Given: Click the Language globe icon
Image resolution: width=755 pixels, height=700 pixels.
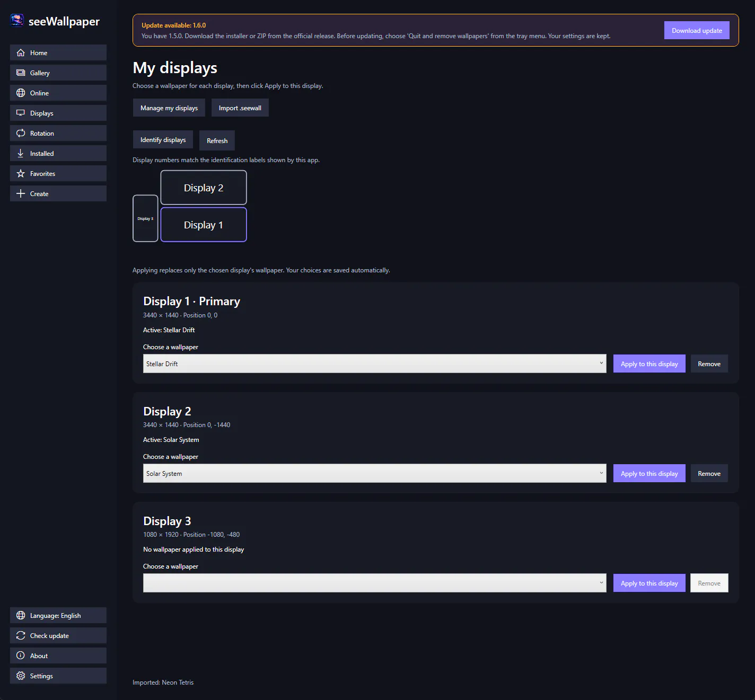Looking at the screenshot, I should (x=21, y=615).
